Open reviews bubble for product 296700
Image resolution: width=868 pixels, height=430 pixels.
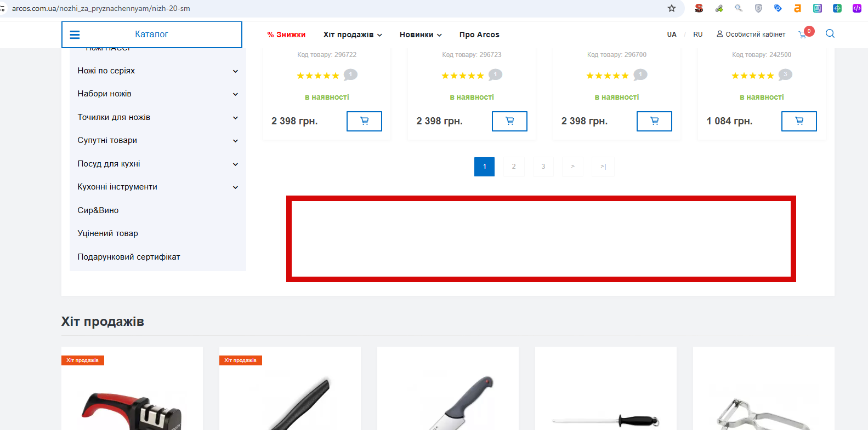pyautogui.click(x=640, y=74)
